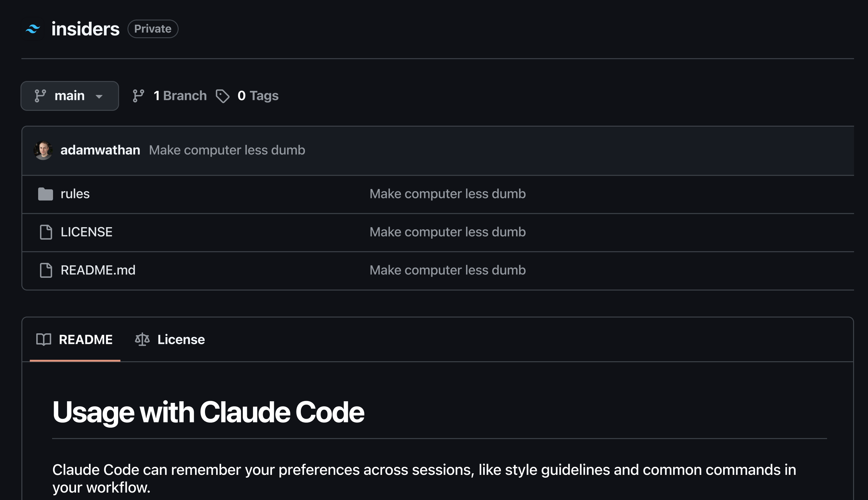The height and width of the screenshot is (500, 868).
Task: Click the file icon beside README.md
Action: pos(46,270)
